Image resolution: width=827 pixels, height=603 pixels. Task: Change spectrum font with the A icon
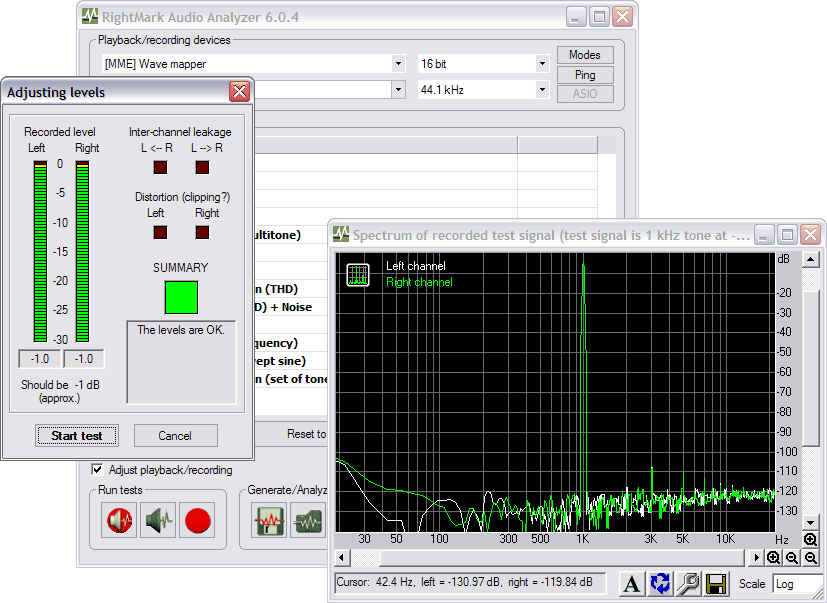click(x=633, y=583)
